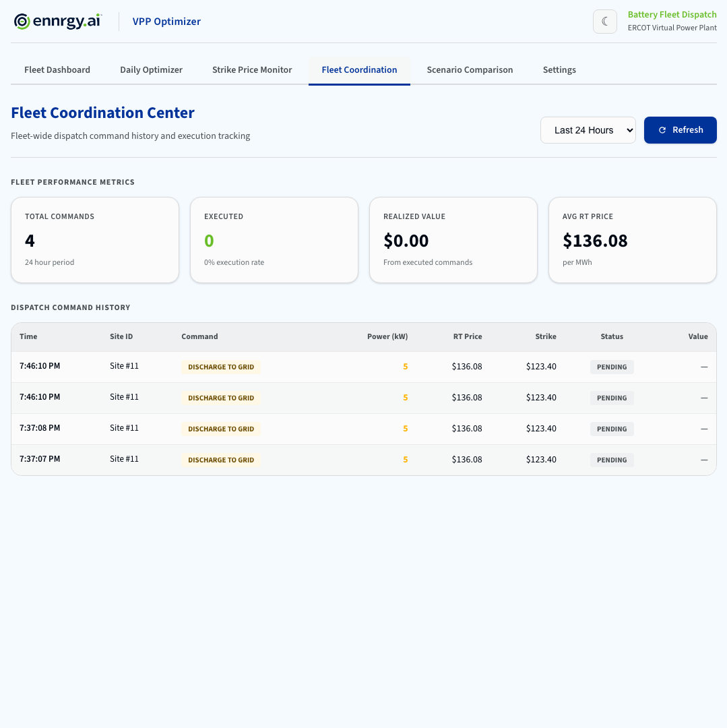Viewport: 727px width, 728px height.
Task: Open the Last 24 Hours dropdown
Action: tap(588, 130)
